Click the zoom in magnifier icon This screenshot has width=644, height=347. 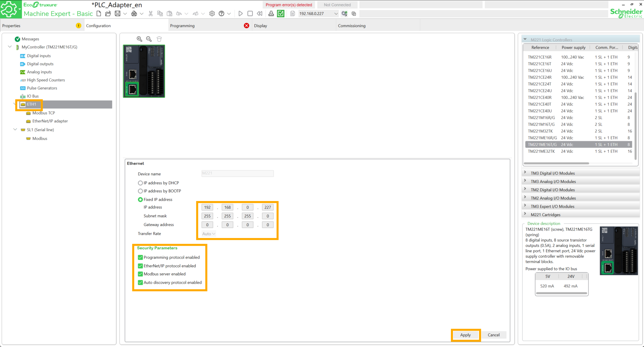(139, 39)
